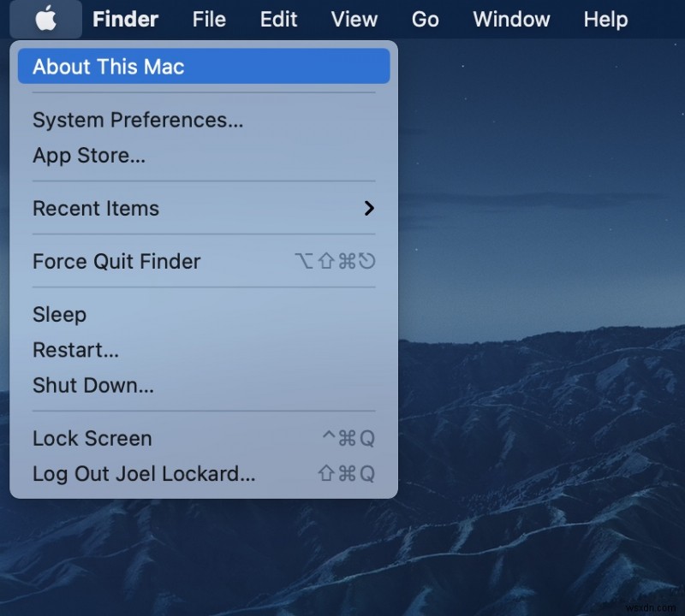685x616 pixels.
Task: Open the Window menu
Action: pyautogui.click(x=511, y=19)
